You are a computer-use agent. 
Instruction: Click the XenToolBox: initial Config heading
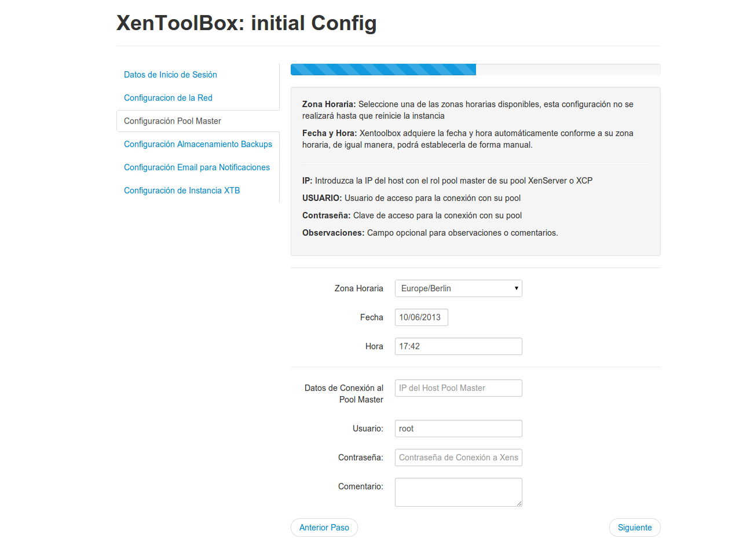point(247,23)
